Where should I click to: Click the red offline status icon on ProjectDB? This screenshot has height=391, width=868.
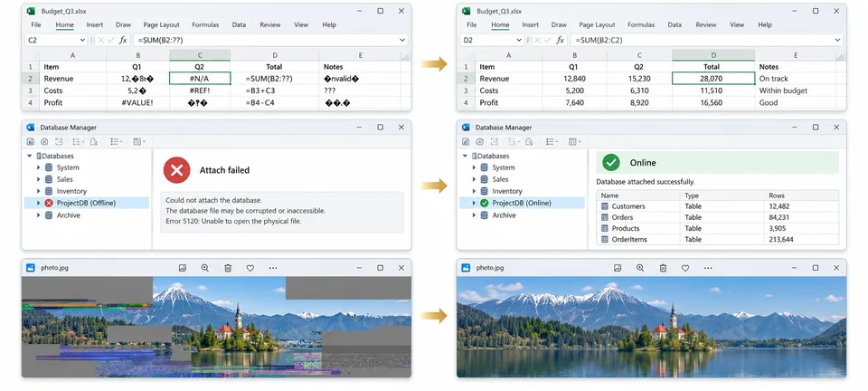coord(49,203)
